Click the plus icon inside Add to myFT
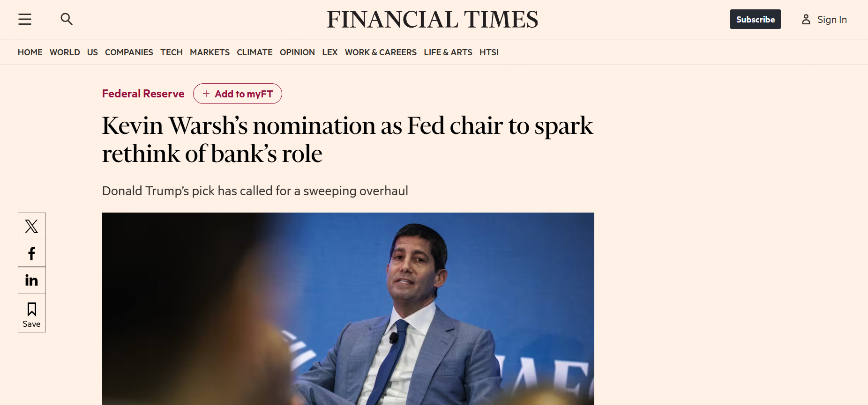868x405 pixels. (x=206, y=94)
